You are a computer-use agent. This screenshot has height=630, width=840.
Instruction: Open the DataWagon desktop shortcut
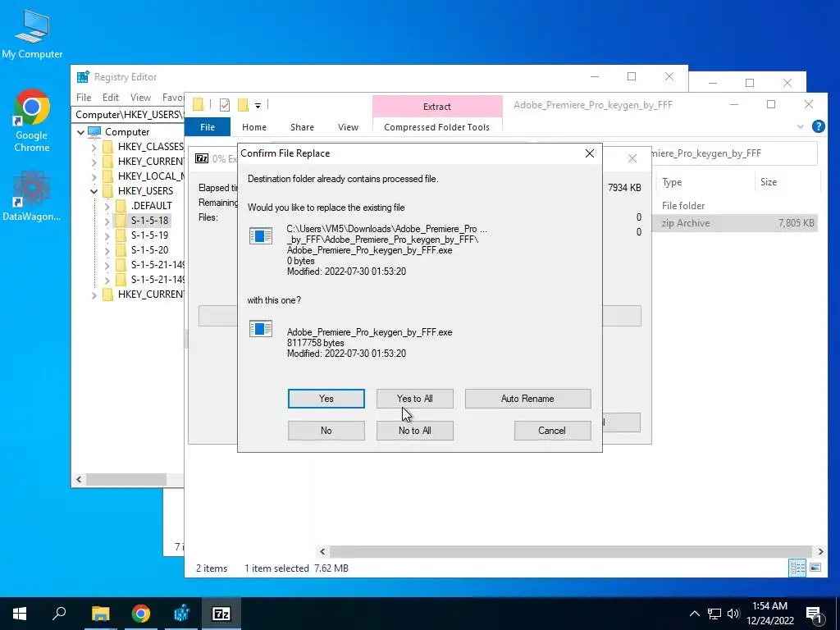point(32,195)
